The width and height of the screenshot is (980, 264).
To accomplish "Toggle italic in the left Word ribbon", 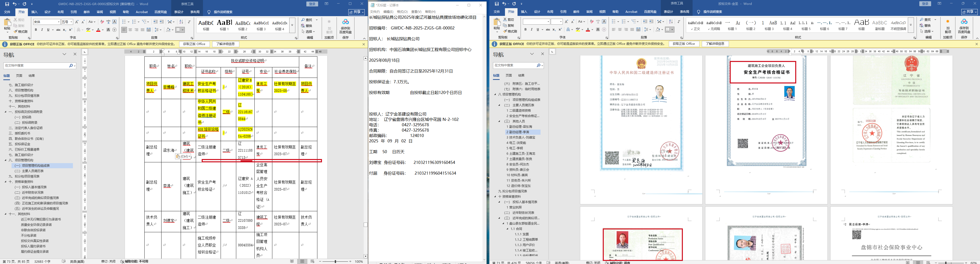I will (x=42, y=30).
